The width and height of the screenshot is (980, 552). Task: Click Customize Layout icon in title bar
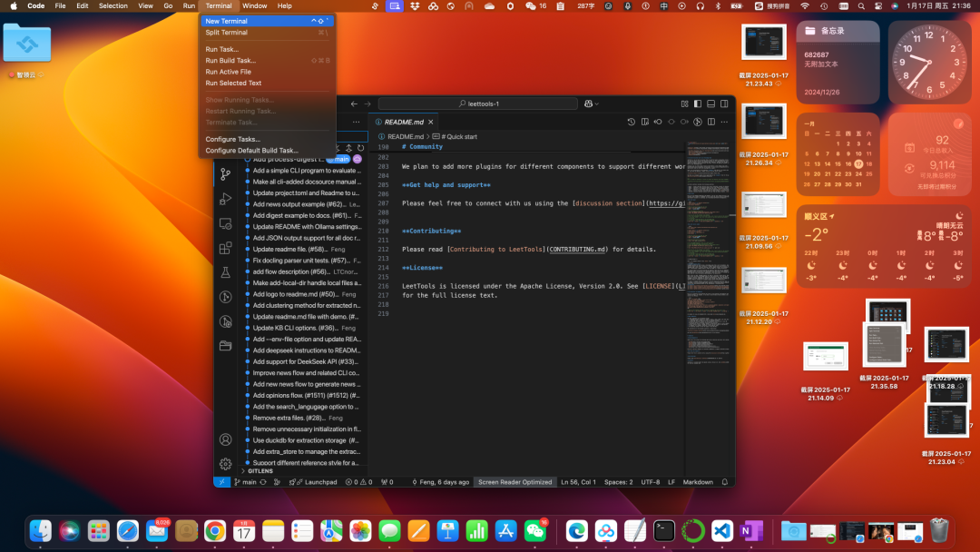684,103
